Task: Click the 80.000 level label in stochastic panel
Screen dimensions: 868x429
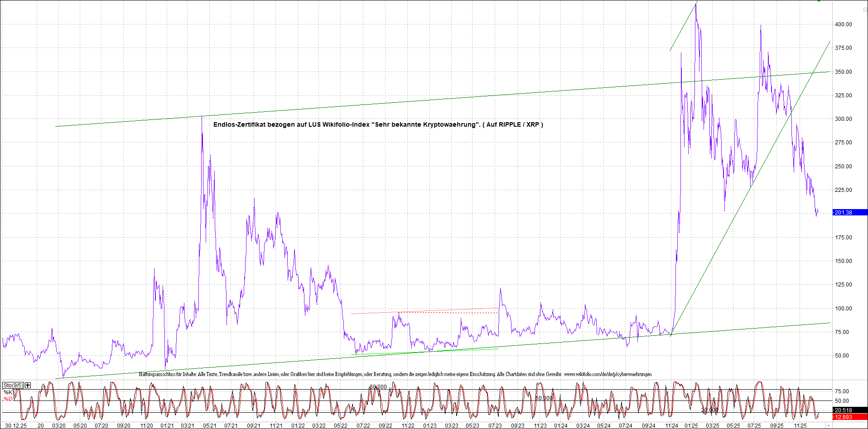Action: click(378, 387)
